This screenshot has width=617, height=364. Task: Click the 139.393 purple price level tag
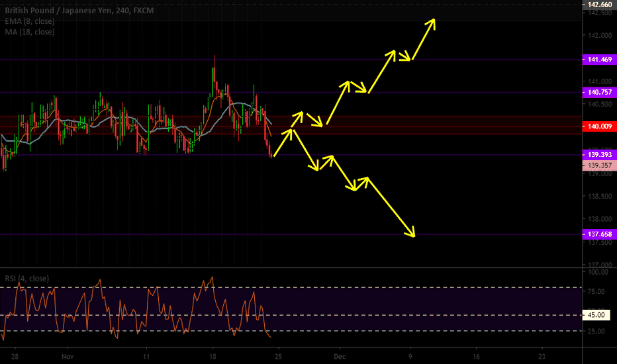tap(599, 154)
